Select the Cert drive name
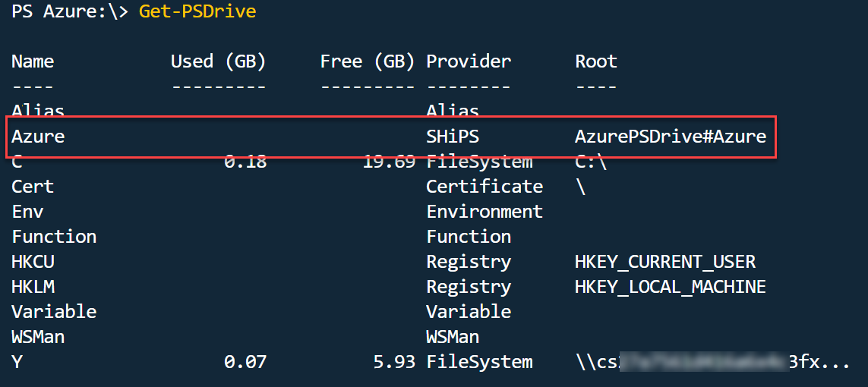This screenshot has height=387, width=868. click(33, 187)
